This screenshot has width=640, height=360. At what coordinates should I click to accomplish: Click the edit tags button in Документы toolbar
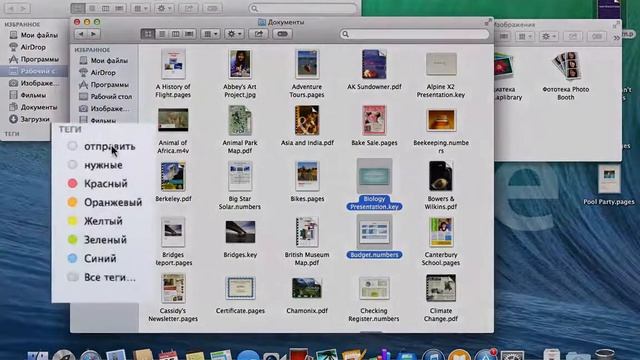pyautogui.click(x=282, y=34)
